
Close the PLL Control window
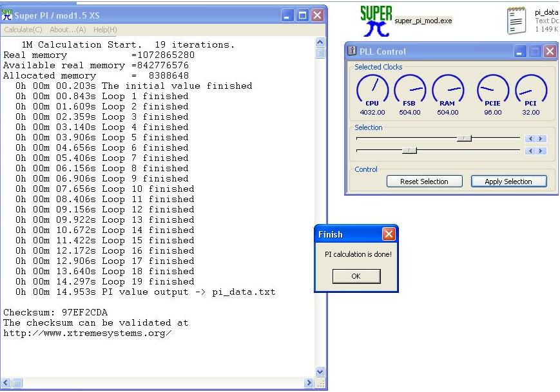click(550, 51)
